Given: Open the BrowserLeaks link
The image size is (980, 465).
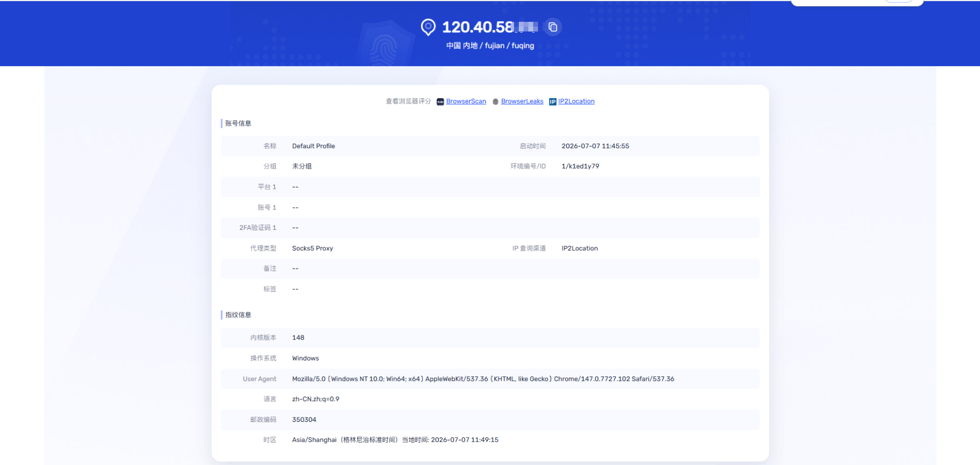Looking at the screenshot, I should [x=522, y=101].
